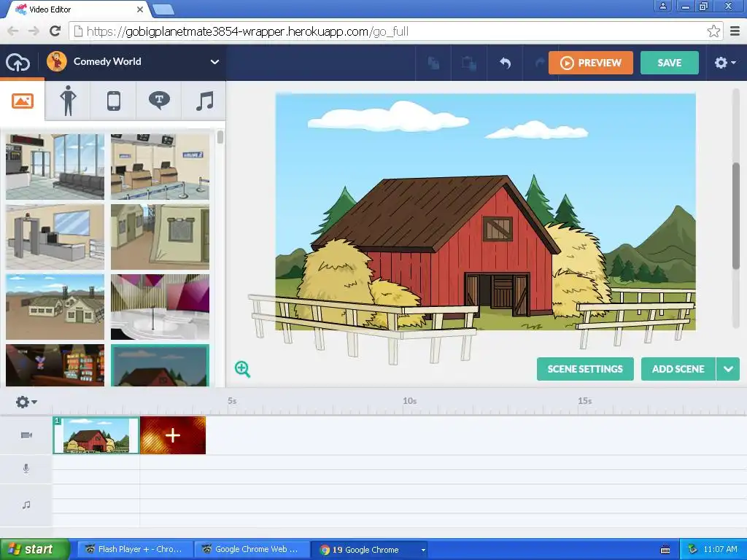
Task: Click the keyboard icon in system tray
Action: (665, 550)
